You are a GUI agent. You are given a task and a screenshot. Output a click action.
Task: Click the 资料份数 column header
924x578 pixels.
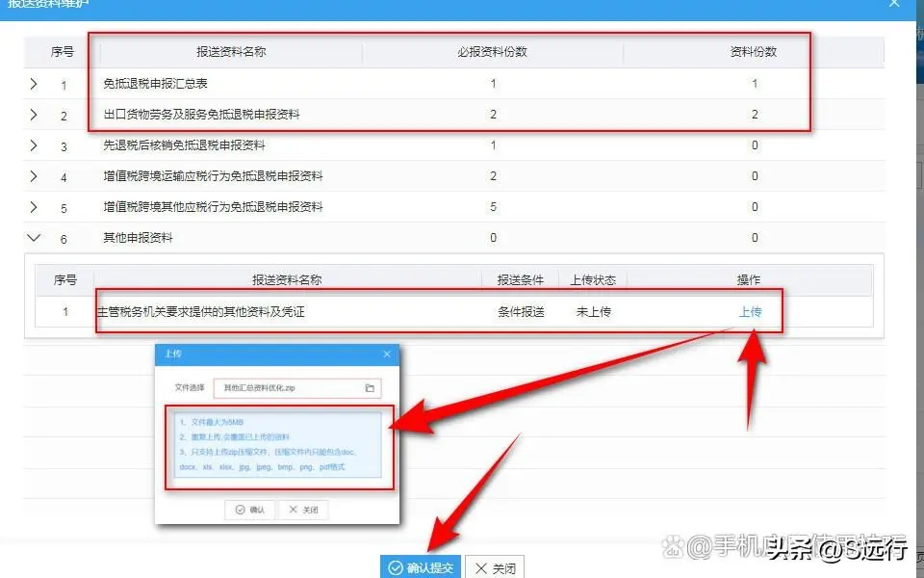pyautogui.click(x=754, y=52)
